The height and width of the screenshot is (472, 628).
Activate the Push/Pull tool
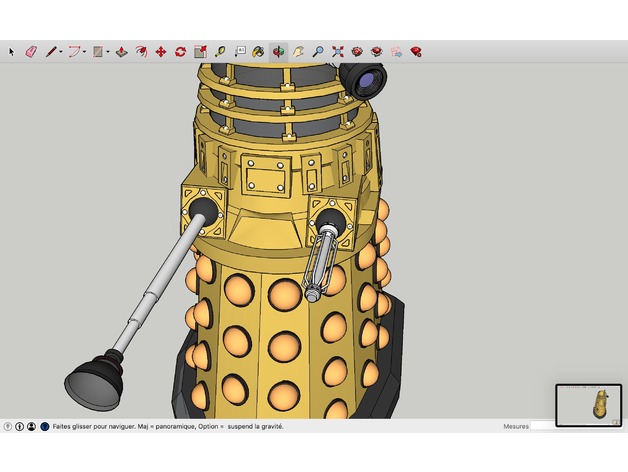coord(121,51)
